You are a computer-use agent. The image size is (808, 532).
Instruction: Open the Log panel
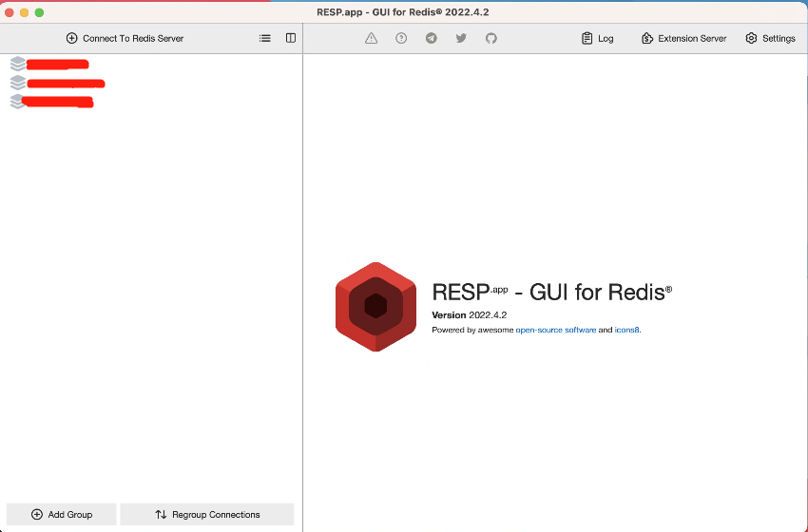click(597, 38)
